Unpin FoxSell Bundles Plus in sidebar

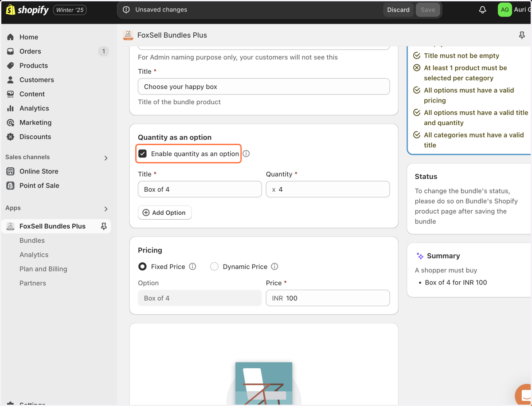coord(104,226)
